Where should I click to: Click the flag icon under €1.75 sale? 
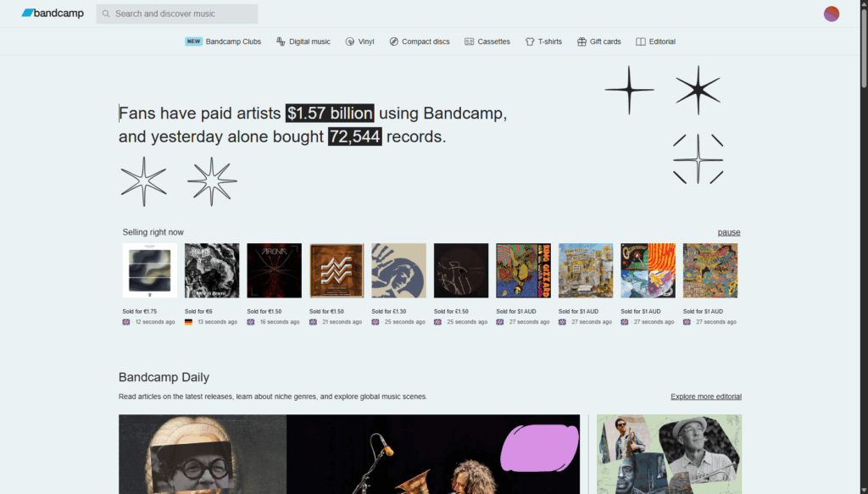coord(126,322)
